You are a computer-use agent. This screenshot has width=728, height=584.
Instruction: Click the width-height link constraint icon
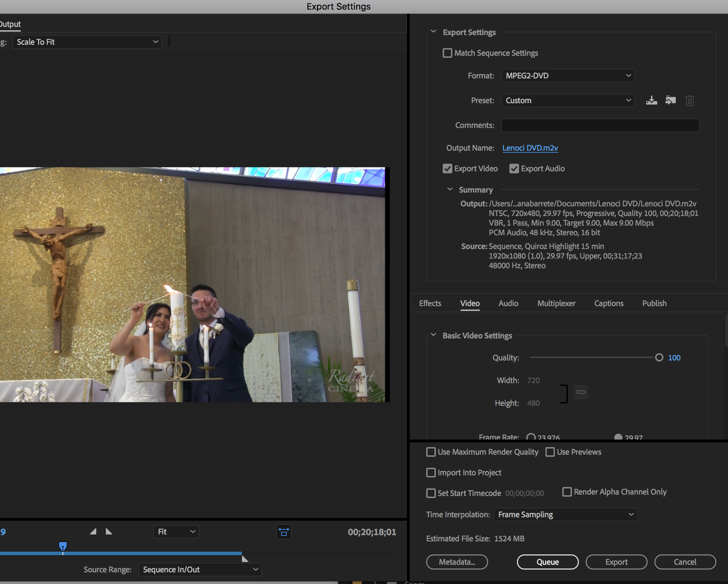(581, 392)
